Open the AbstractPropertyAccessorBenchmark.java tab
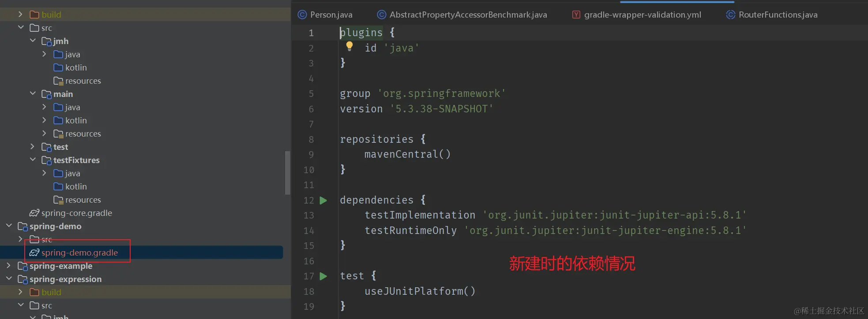 (x=462, y=15)
